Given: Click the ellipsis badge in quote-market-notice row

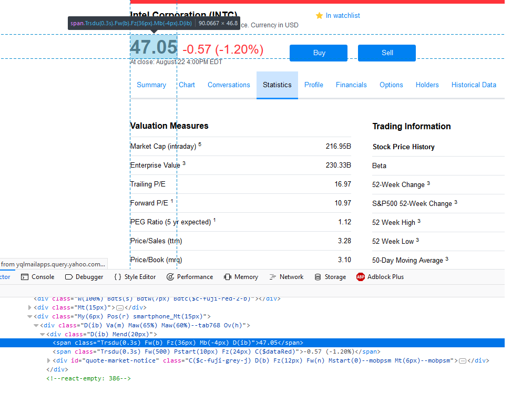Looking at the screenshot, I should pyautogui.click(x=463, y=360).
